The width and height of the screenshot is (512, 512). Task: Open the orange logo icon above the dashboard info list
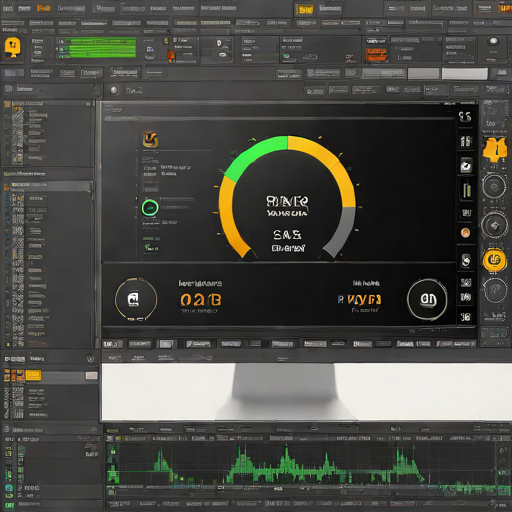pyautogui.click(x=150, y=139)
